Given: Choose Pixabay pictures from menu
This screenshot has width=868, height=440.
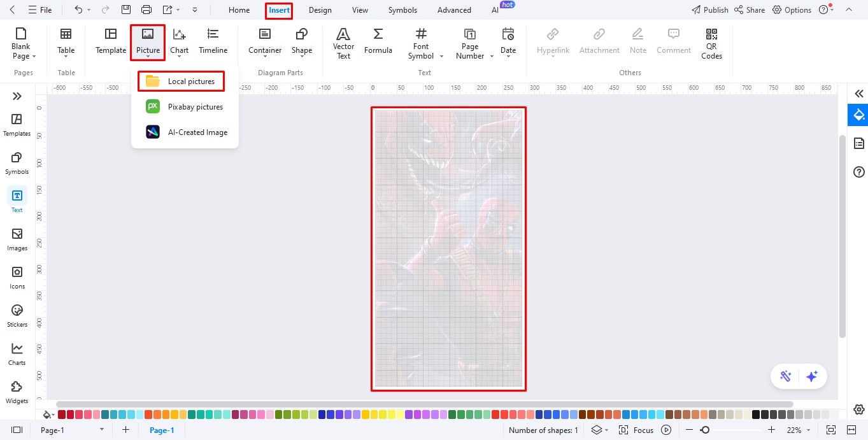Looking at the screenshot, I should (x=185, y=107).
